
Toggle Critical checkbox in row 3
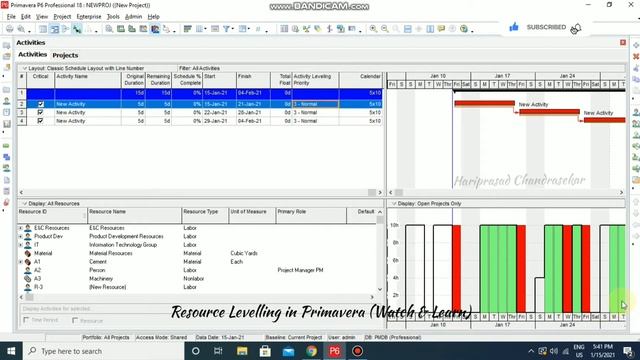coord(40,112)
